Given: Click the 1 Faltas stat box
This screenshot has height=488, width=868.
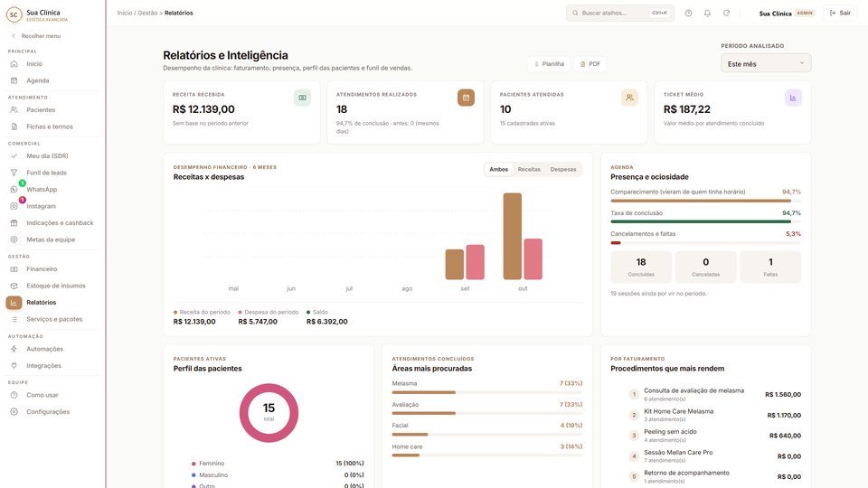Looking at the screenshot, I should (770, 267).
